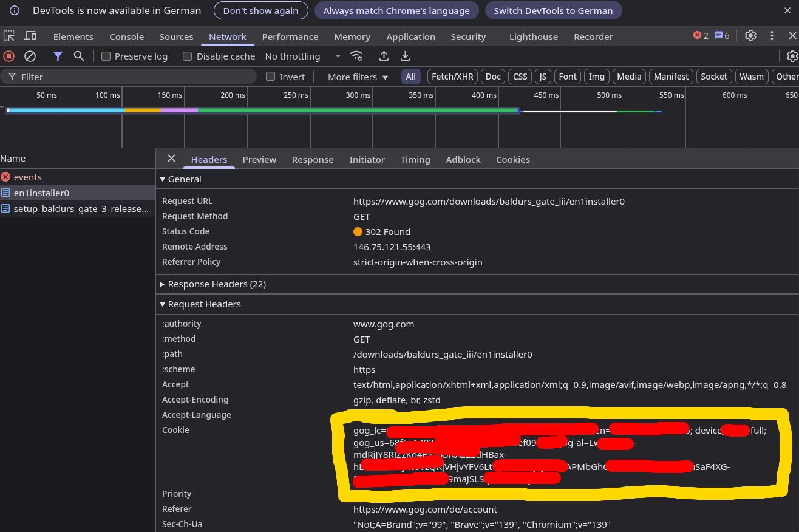Image resolution: width=799 pixels, height=532 pixels.
Task: Filter by Socket requests
Action: click(x=713, y=77)
